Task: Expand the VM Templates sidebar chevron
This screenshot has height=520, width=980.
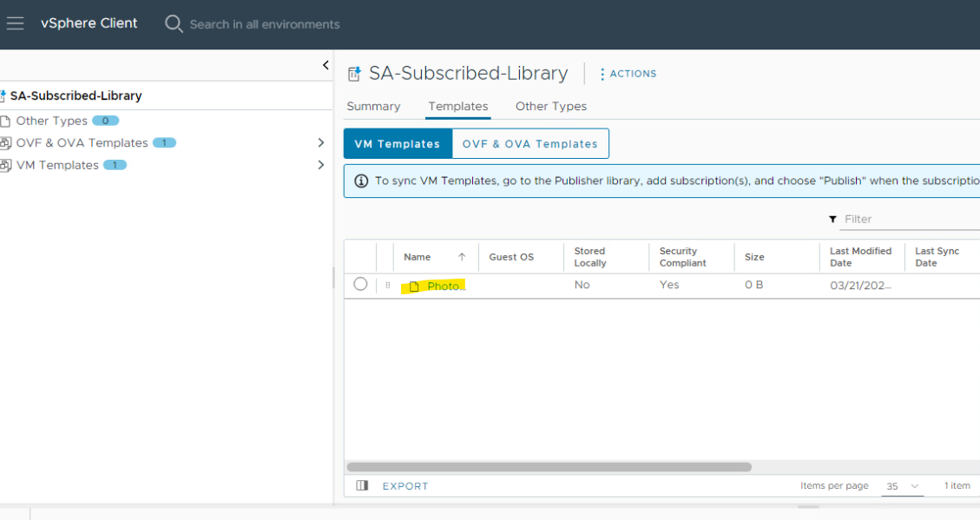Action: (x=320, y=165)
